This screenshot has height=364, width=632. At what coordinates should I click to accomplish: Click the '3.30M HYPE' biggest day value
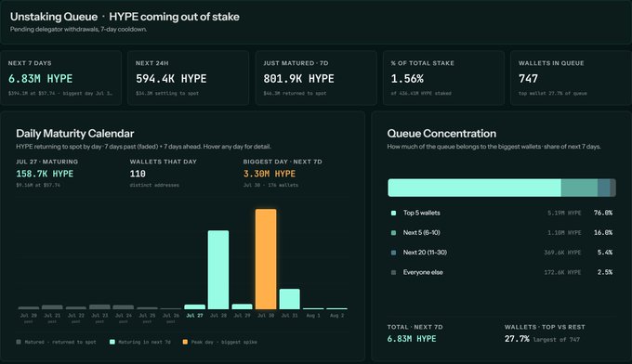[x=270, y=174]
